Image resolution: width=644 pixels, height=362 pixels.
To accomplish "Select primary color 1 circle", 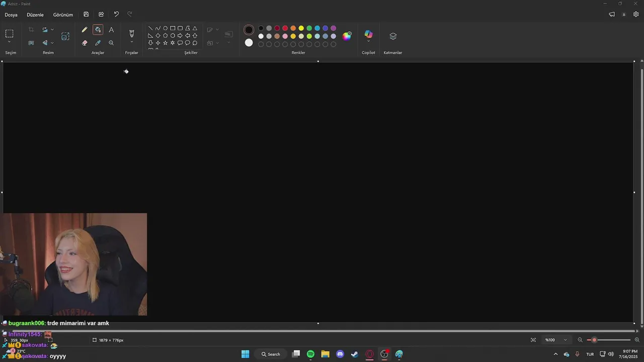I will coord(249,30).
